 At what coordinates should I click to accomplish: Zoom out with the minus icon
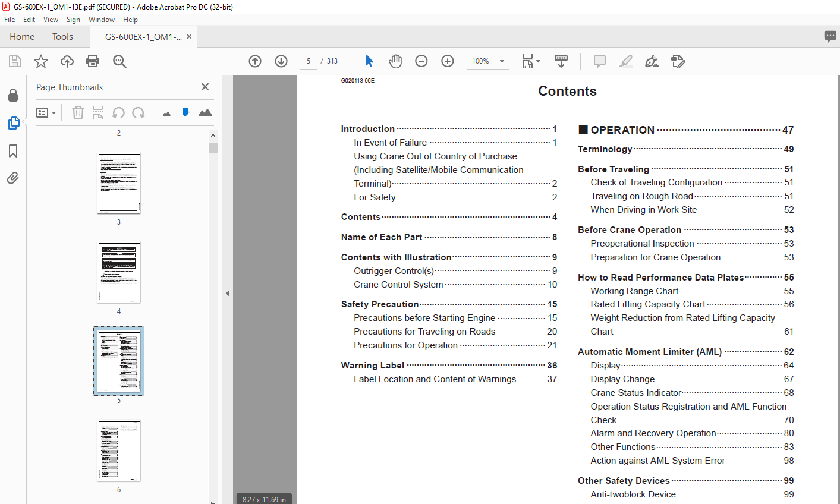point(421,61)
